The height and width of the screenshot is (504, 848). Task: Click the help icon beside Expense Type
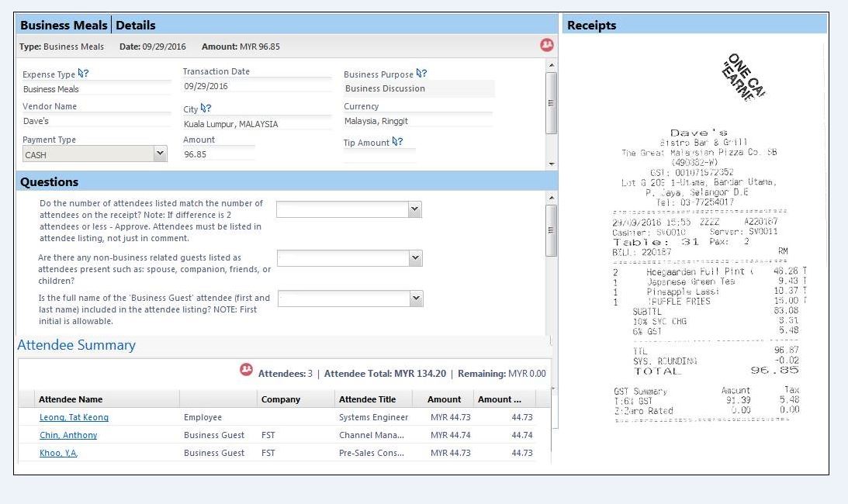[84, 74]
